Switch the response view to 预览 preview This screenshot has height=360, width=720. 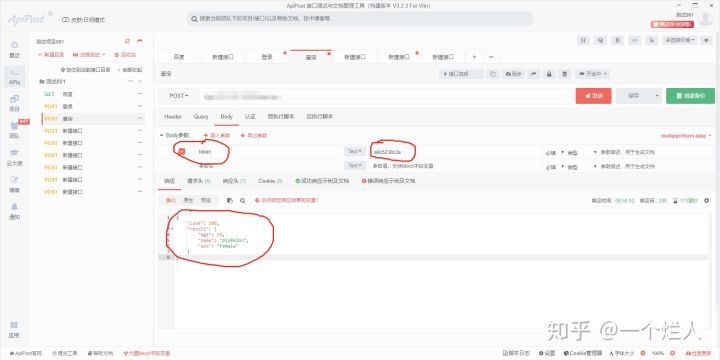pyautogui.click(x=205, y=201)
